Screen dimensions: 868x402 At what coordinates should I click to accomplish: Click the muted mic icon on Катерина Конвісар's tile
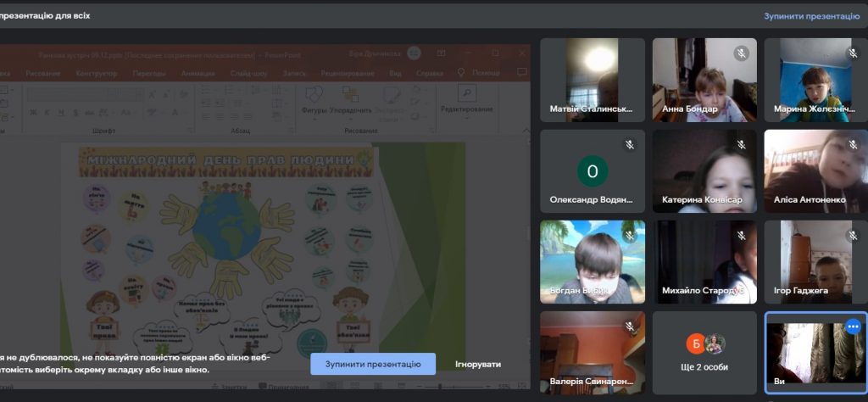(x=741, y=144)
